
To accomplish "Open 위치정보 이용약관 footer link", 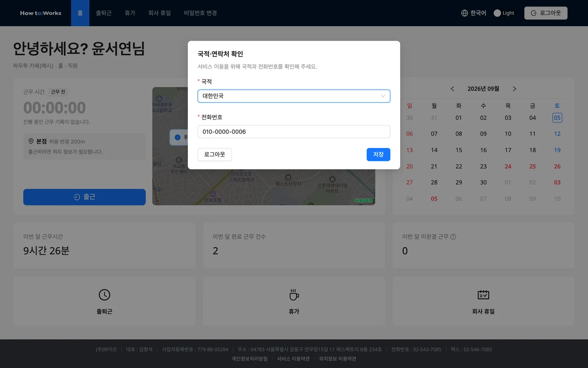I will [x=337, y=359].
